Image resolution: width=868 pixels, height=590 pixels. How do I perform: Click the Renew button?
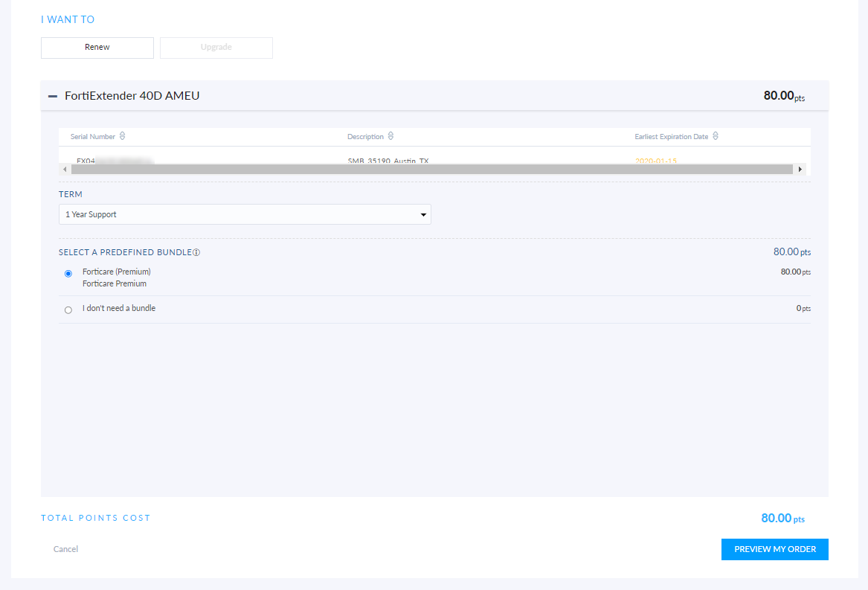click(97, 48)
